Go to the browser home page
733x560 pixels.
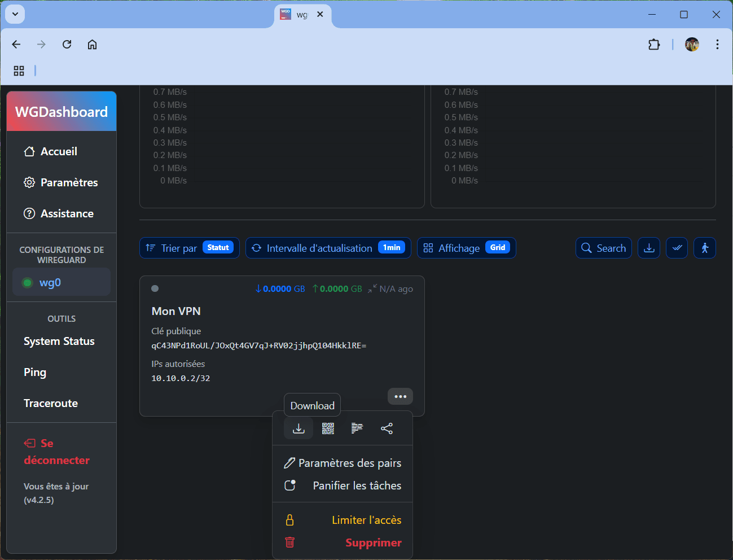click(x=92, y=44)
